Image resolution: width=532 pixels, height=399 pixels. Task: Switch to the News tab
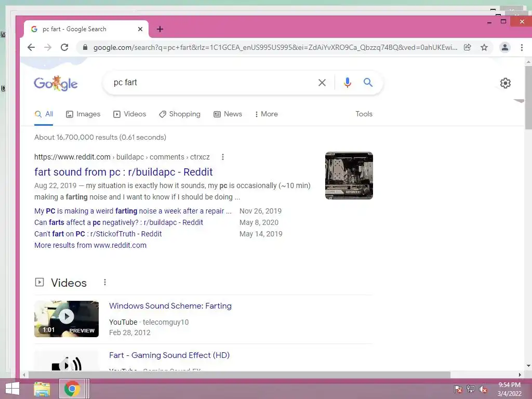pyautogui.click(x=228, y=114)
